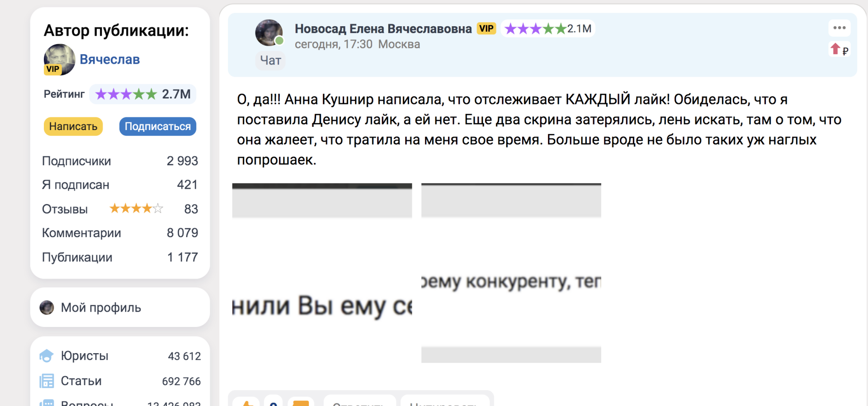Click the author's 2.7M star rating
The width and height of the screenshot is (868, 406).
pyautogui.click(x=142, y=94)
